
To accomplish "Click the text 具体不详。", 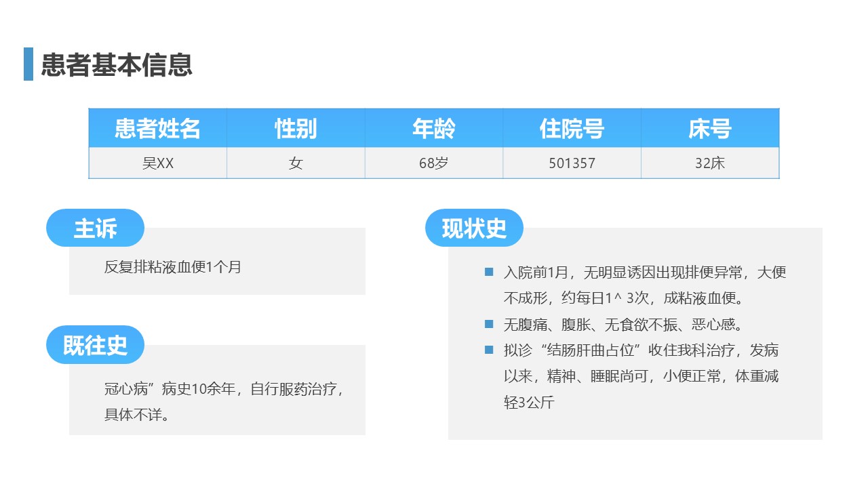I will pos(138,415).
